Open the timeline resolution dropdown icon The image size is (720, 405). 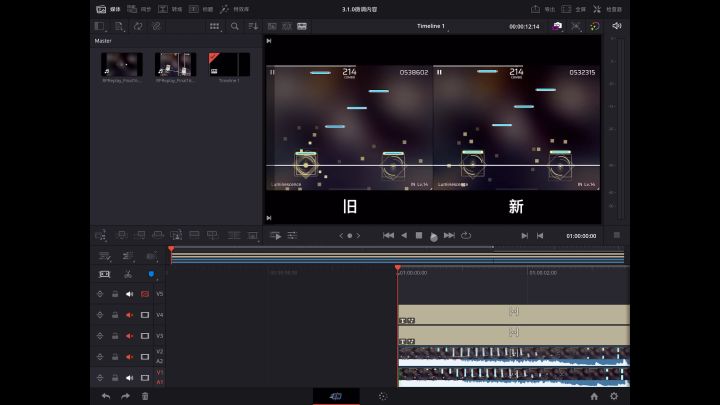tap(576, 26)
